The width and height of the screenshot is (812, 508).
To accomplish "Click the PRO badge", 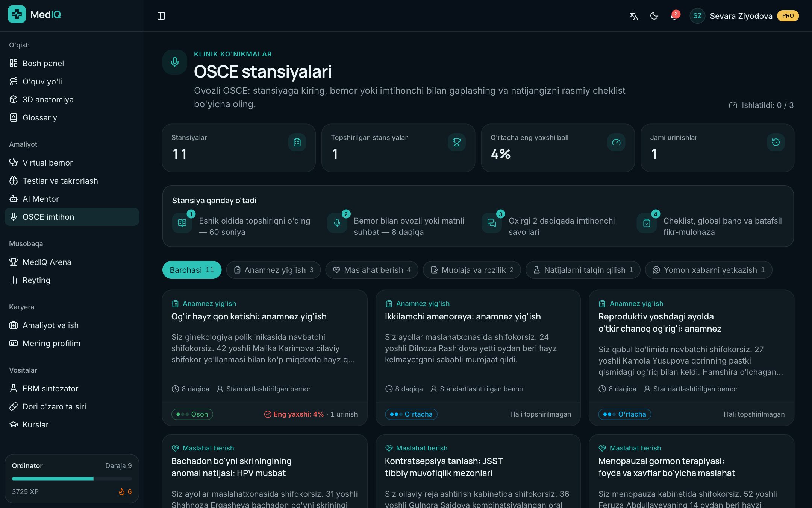I will (x=788, y=16).
